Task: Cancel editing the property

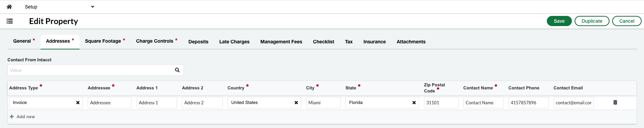Action: pyautogui.click(x=627, y=21)
